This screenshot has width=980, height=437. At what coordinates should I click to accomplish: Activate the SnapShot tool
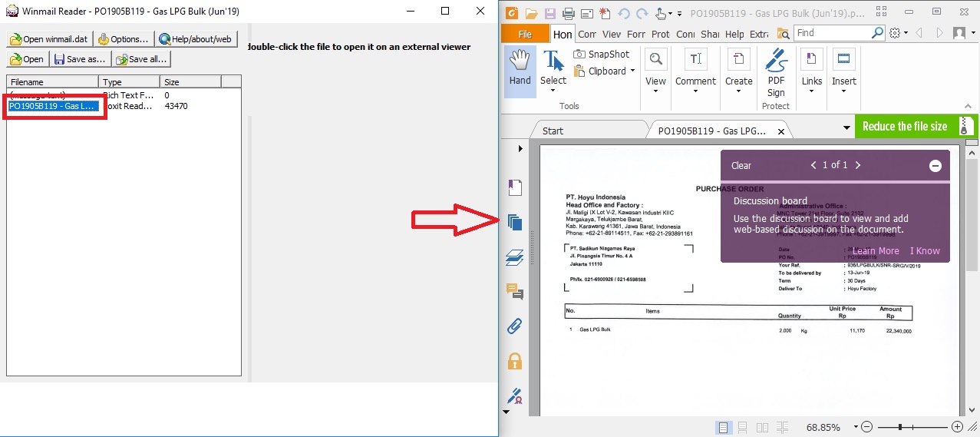[x=602, y=54]
